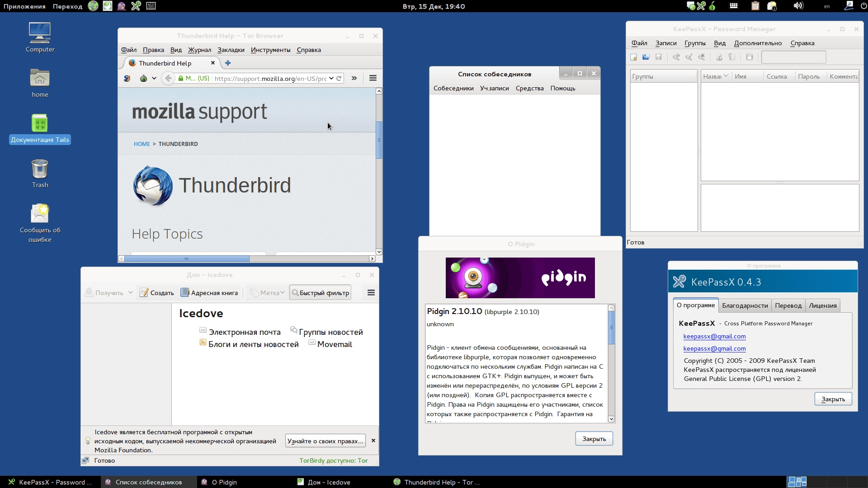Open the Дополнительно menu in KeePassX
Viewport: 868px width, 488px height.
pos(758,43)
